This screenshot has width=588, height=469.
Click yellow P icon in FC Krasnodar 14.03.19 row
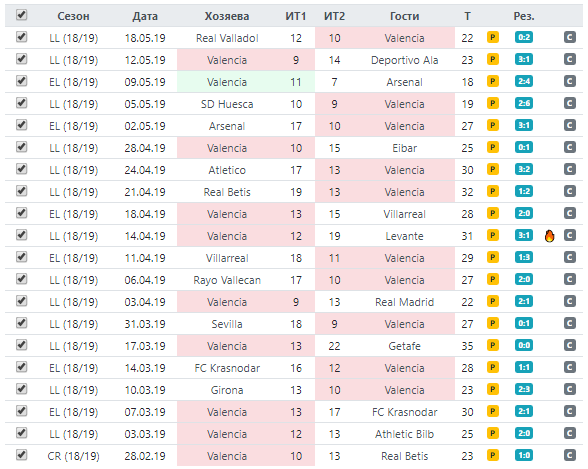pyautogui.click(x=492, y=367)
